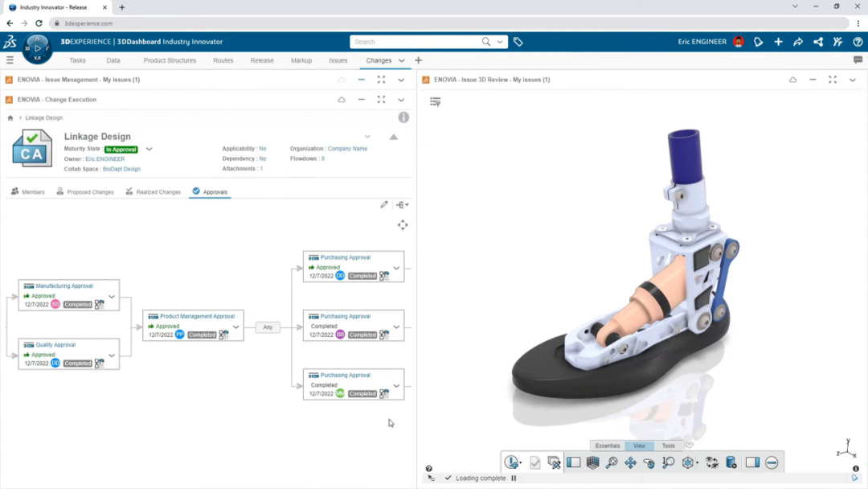Click the rotate view tool icon
Screen dimensions: 868x489
(x=649, y=462)
